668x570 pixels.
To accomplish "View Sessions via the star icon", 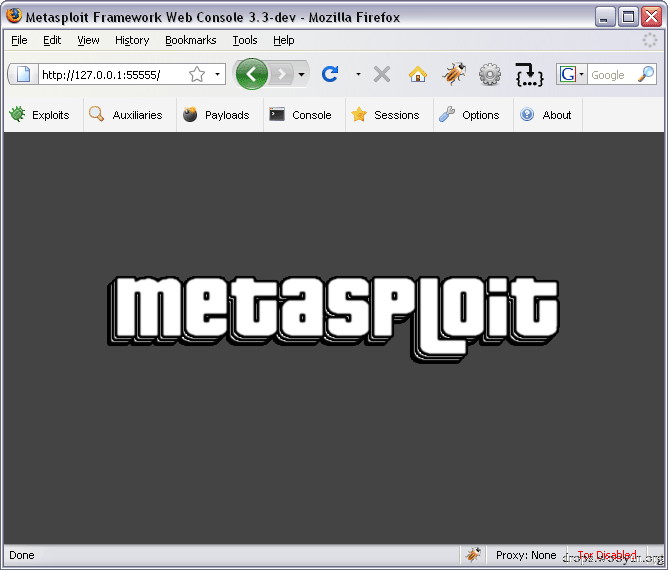I will click(359, 115).
